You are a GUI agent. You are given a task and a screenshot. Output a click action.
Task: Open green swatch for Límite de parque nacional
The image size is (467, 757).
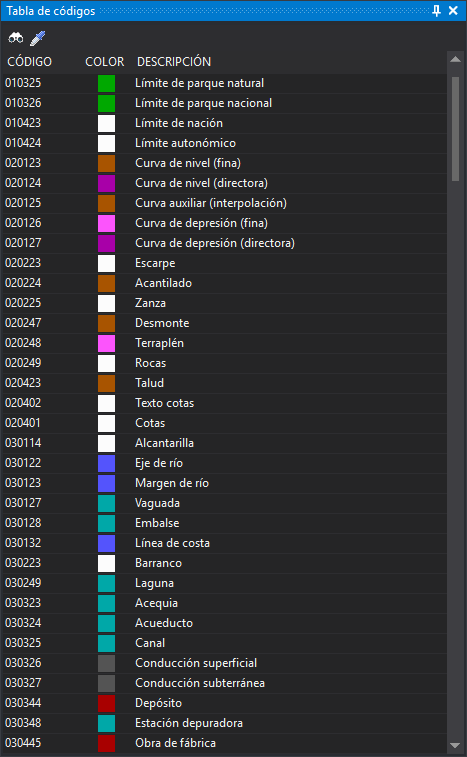(x=106, y=103)
